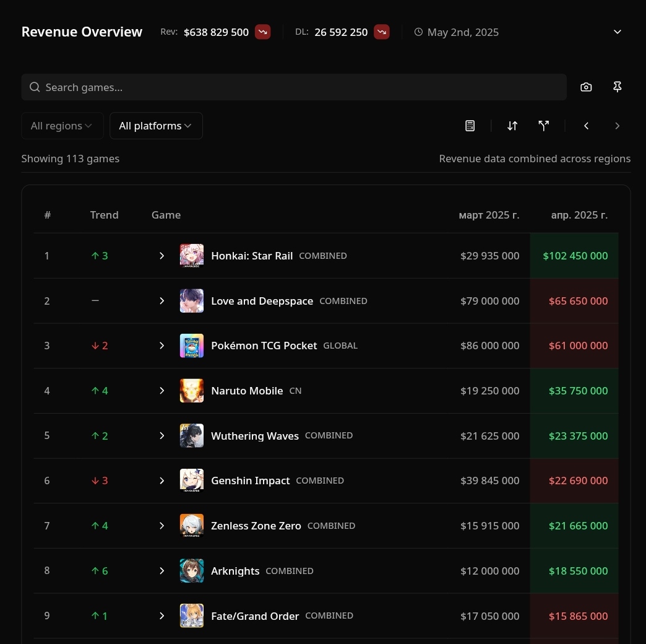
Task: Expand the Love and Deepspace row
Action: coord(162,300)
